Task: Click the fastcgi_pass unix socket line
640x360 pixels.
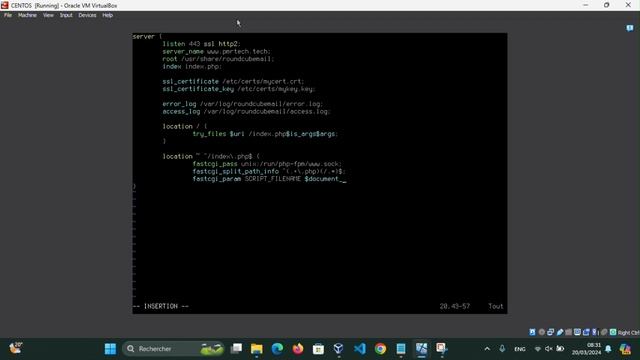Action: click(267, 164)
